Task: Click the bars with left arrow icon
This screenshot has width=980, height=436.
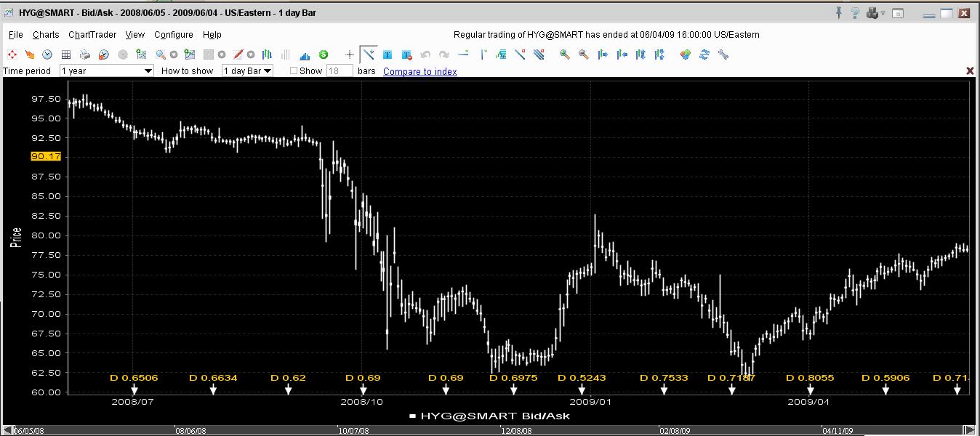Action: [622, 54]
